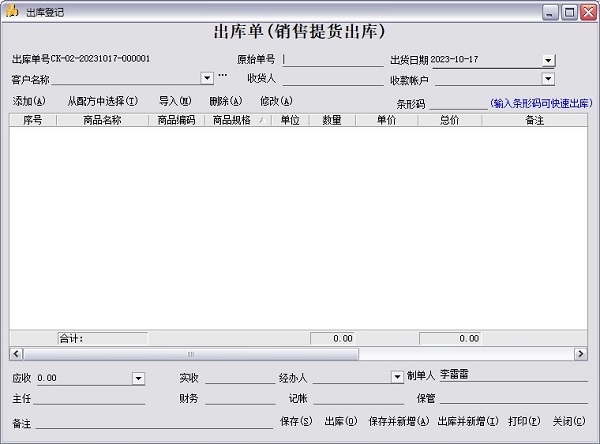The width and height of the screenshot is (600, 444).
Task: Click the horizontal scrollbar right arrow
Action: [580, 354]
